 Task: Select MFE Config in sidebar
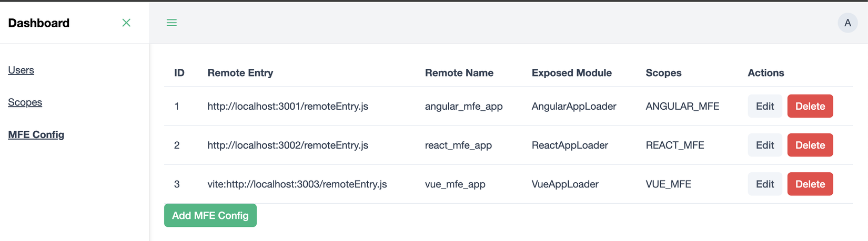(36, 134)
